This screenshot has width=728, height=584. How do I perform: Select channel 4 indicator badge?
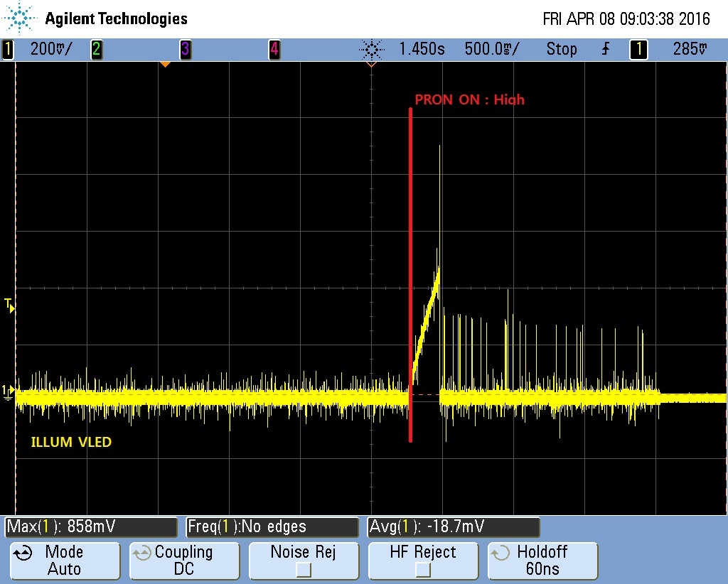click(274, 49)
